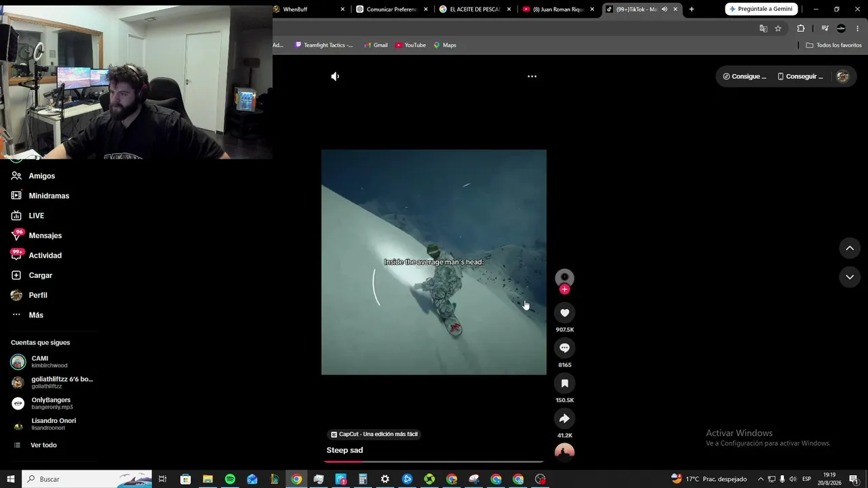Open Spotify from the taskbar
This screenshot has height=488, width=868.
point(230,479)
